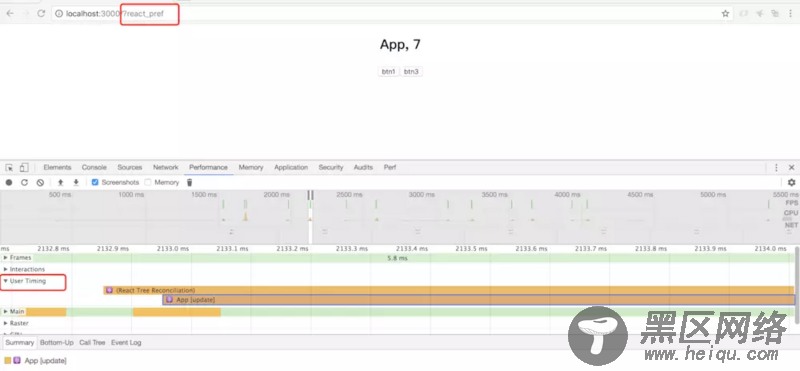Collect garbage with the trash icon
Screen dimensions: 800x371
point(190,182)
